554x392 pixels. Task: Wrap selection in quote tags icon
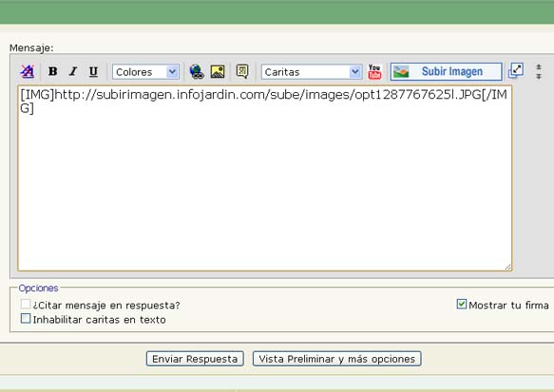(242, 71)
